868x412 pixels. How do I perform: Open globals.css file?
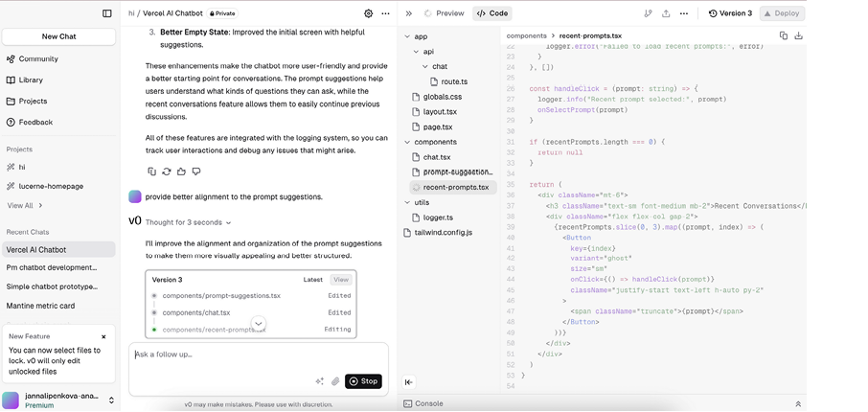(x=437, y=97)
